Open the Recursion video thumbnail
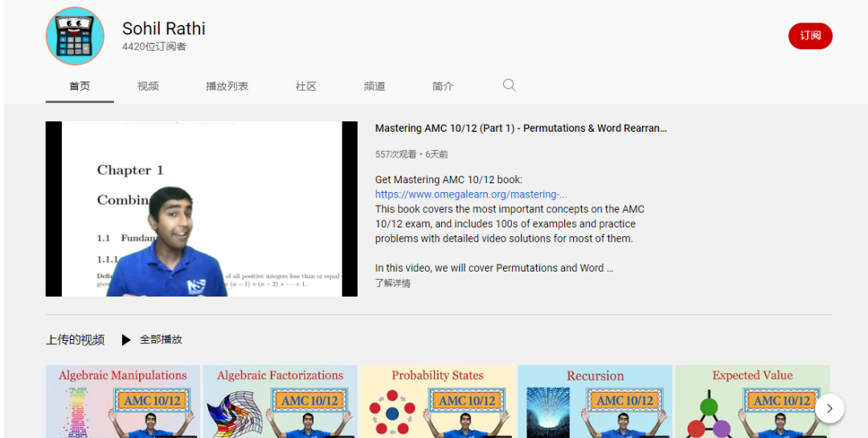Screen dimensions: 868x438 pos(595,402)
